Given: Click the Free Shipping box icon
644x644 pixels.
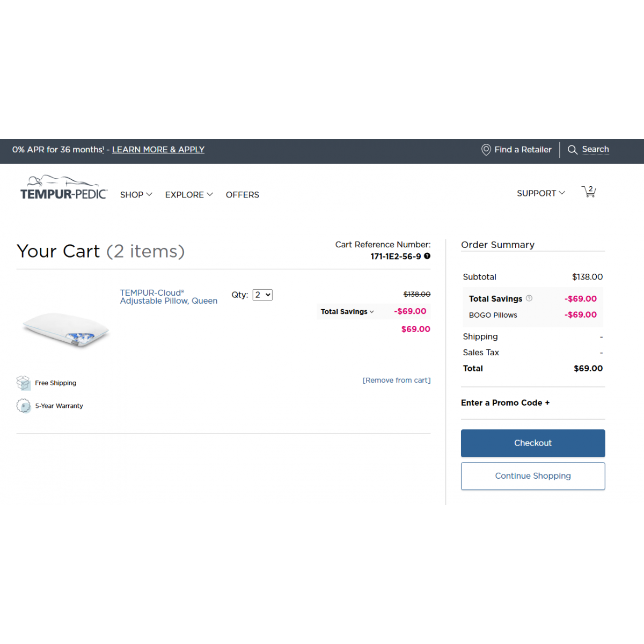Looking at the screenshot, I should (24, 383).
